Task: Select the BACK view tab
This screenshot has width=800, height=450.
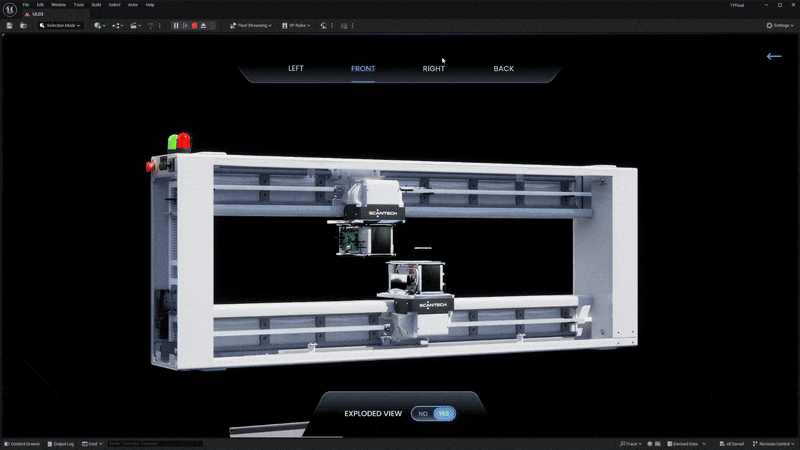Action: click(503, 69)
